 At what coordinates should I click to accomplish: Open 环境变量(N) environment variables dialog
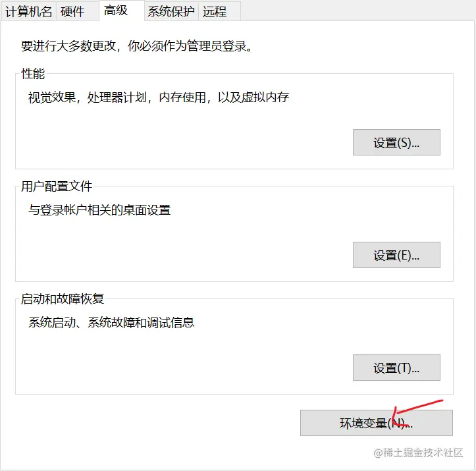point(377,423)
